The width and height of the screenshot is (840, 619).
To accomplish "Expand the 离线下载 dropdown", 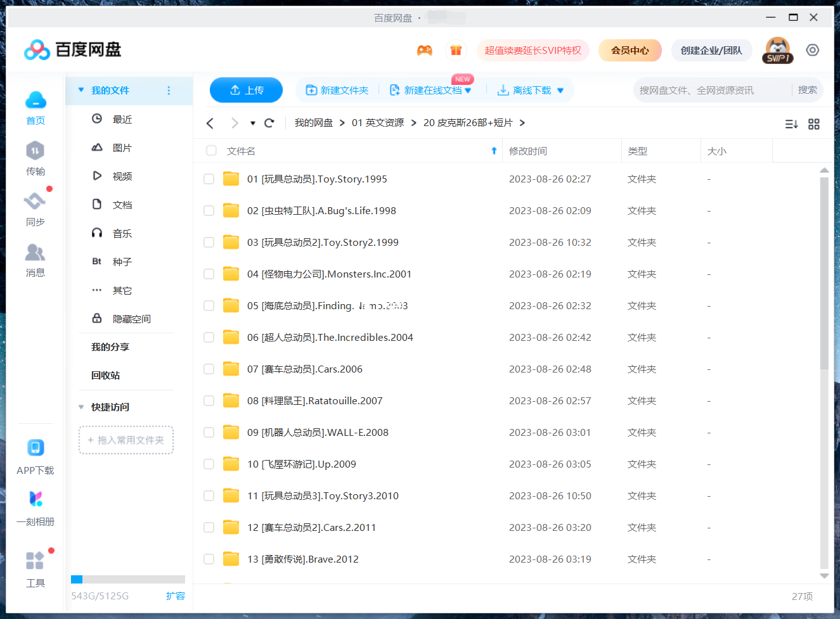I will tap(560, 90).
